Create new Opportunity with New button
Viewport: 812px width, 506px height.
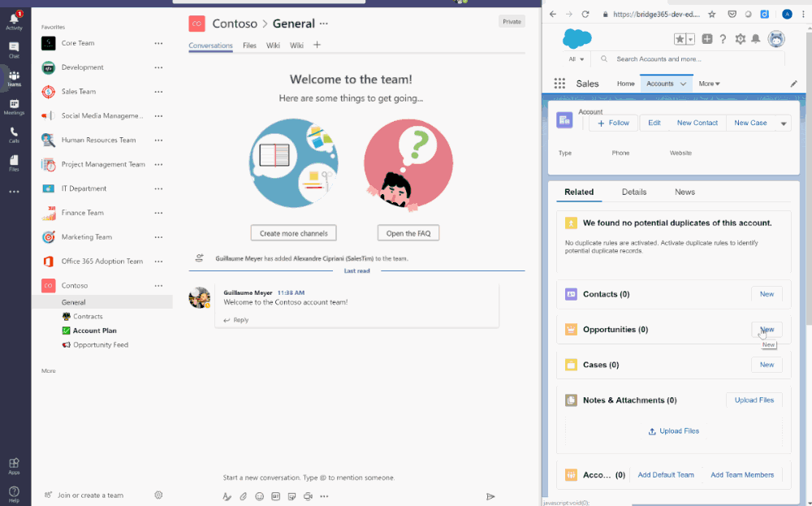coord(767,330)
